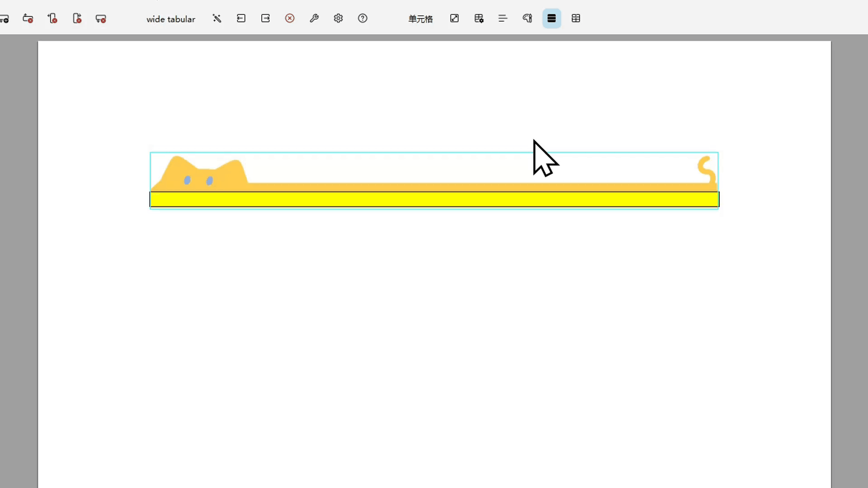Click the resize arrow icon
868x488 pixels.
point(454,19)
